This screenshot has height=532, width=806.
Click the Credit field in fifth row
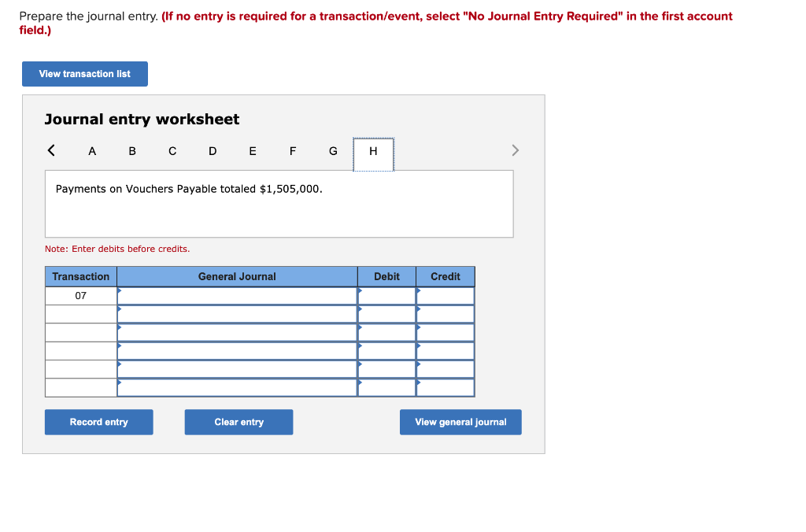click(x=446, y=369)
